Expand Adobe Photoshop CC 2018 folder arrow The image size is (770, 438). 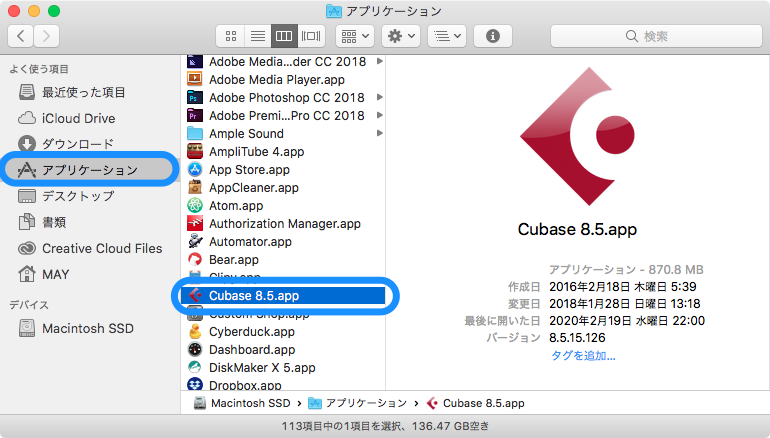[x=380, y=97]
